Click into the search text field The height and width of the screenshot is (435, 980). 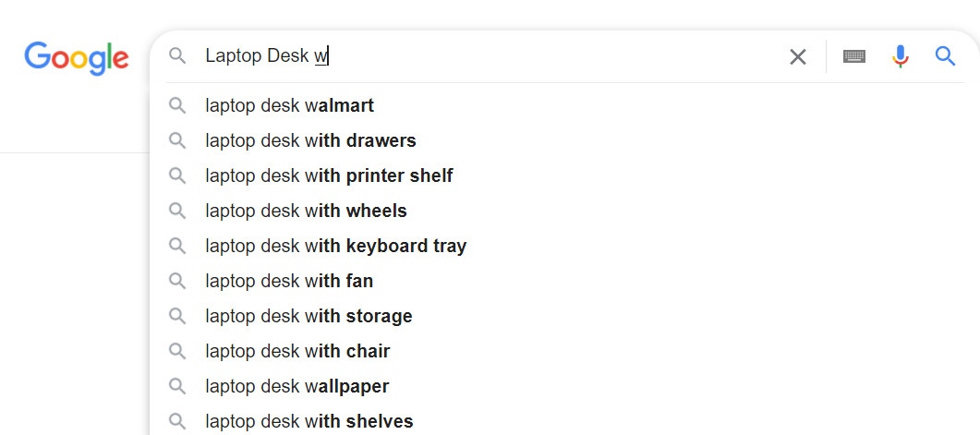click(508, 56)
